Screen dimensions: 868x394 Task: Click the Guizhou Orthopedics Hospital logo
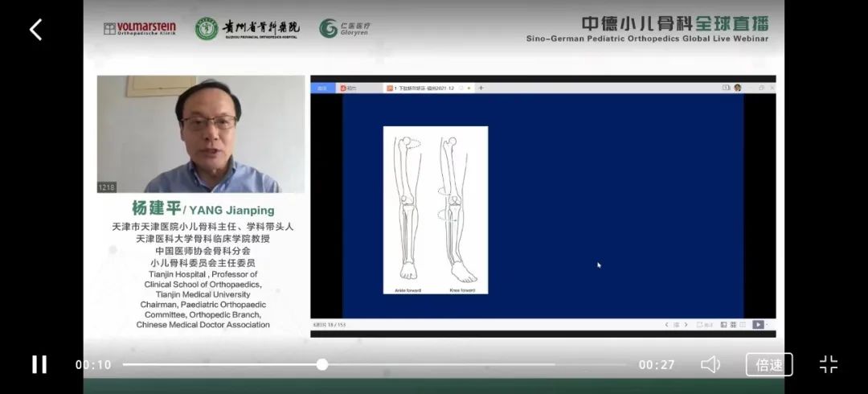[248, 29]
